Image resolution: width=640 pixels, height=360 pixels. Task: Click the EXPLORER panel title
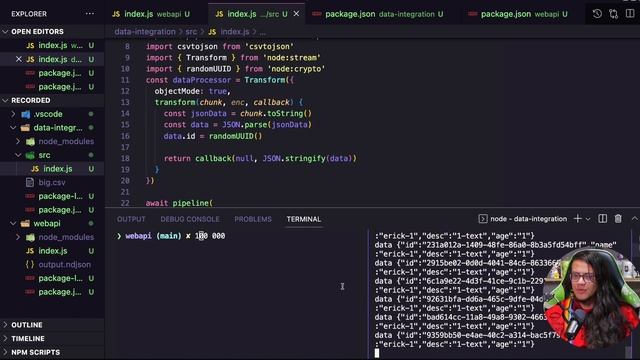click(x=29, y=14)
